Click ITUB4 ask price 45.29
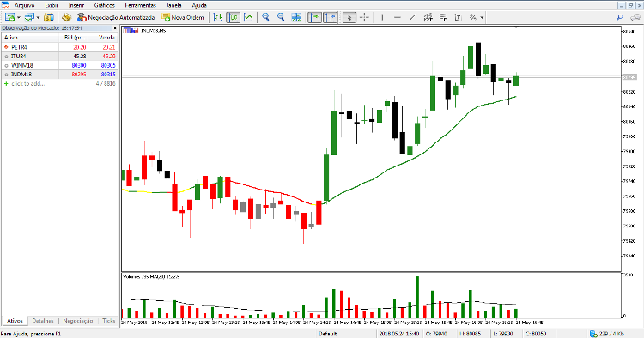The width and height of the screenshot is (644, 338). click(x=109, y=57)
